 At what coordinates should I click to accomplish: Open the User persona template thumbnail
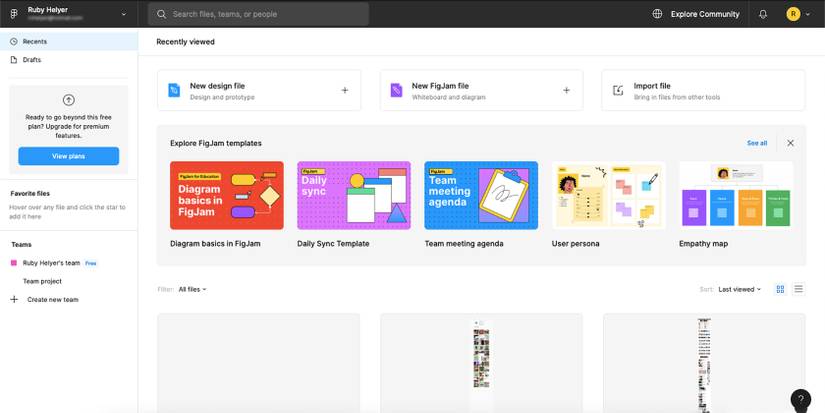coord(609,195)
